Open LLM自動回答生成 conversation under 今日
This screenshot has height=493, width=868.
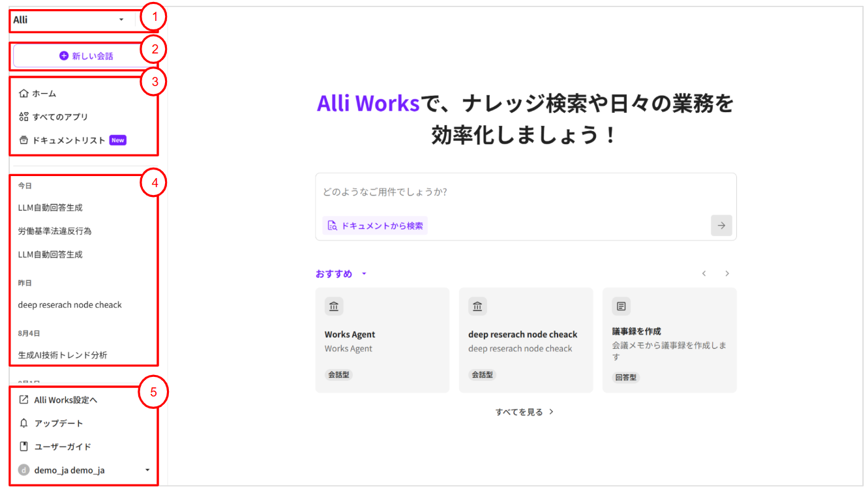(50, 208)
